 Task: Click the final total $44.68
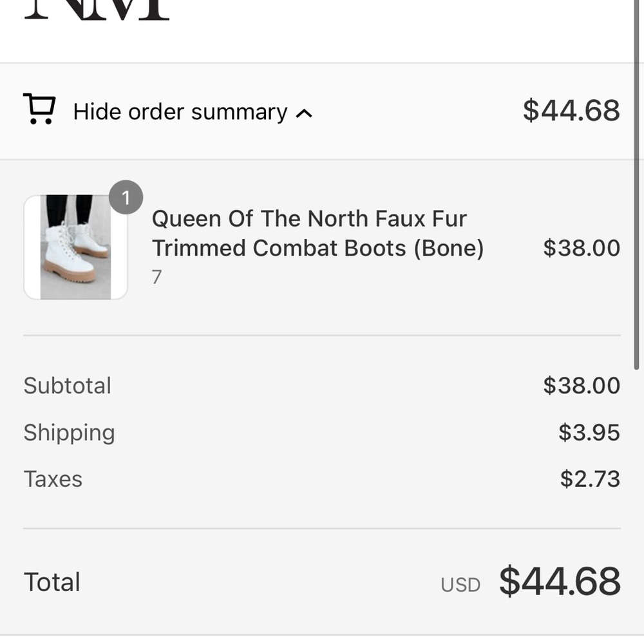(559, 582)
